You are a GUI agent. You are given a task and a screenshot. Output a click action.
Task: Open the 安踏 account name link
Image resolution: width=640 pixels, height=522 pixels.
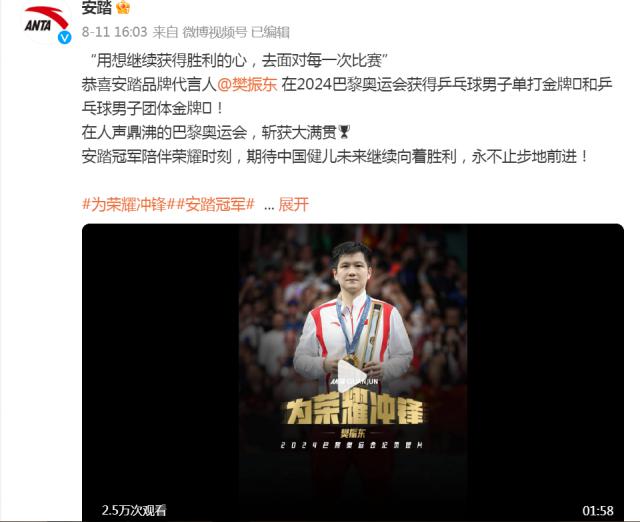point(97,8)
